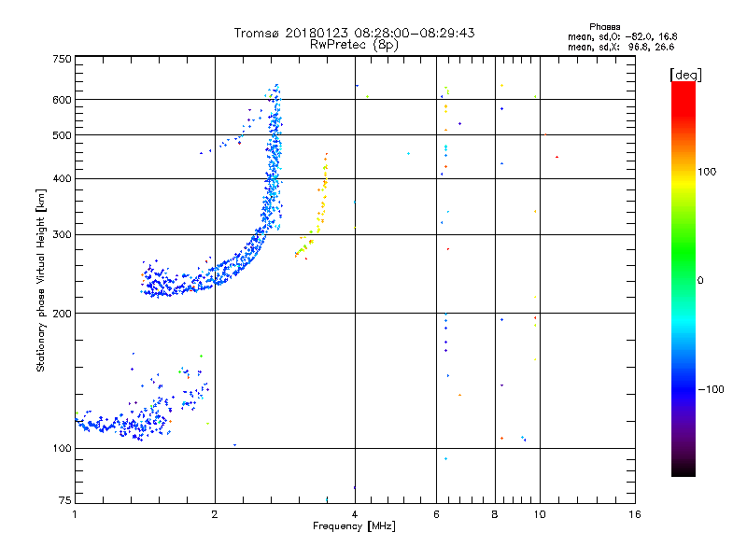Viewport: 747px width, 560px height.
Task: Click the y-axis tick label "400"
Action: point(62,178)
